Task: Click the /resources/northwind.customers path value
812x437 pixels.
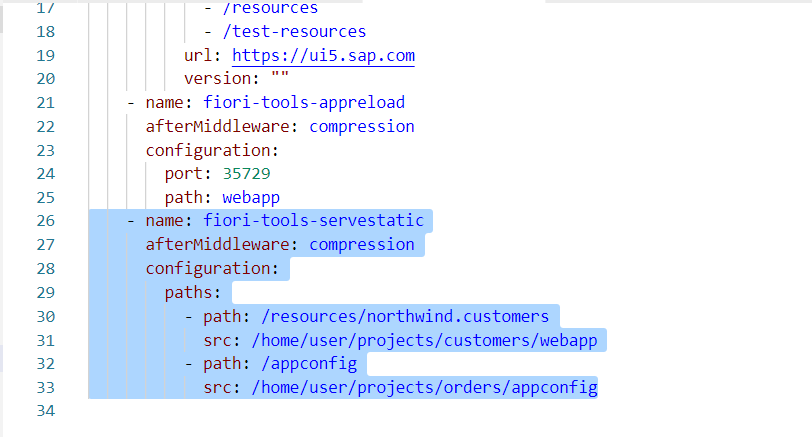Action: coord(405,316)
